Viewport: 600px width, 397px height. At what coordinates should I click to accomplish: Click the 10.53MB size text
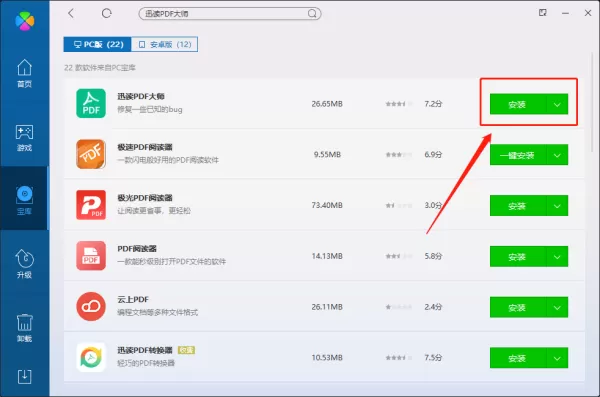point(327,358)
